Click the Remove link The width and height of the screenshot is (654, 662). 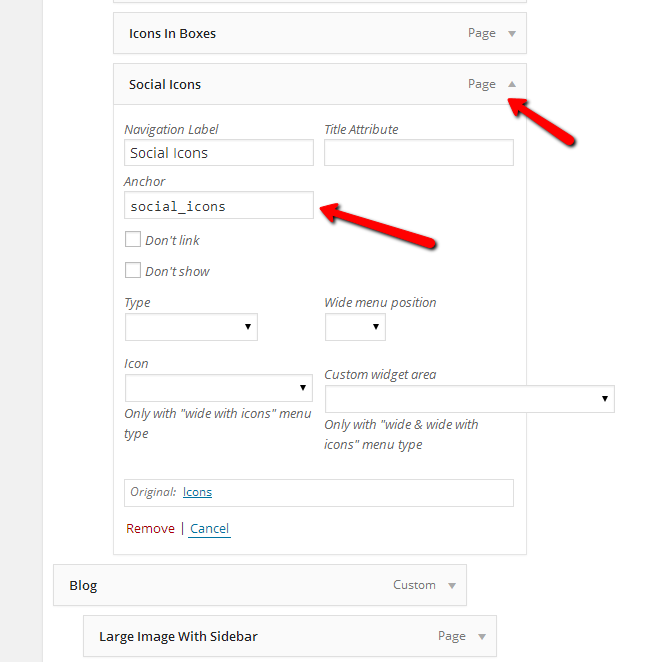pos(150,528)
